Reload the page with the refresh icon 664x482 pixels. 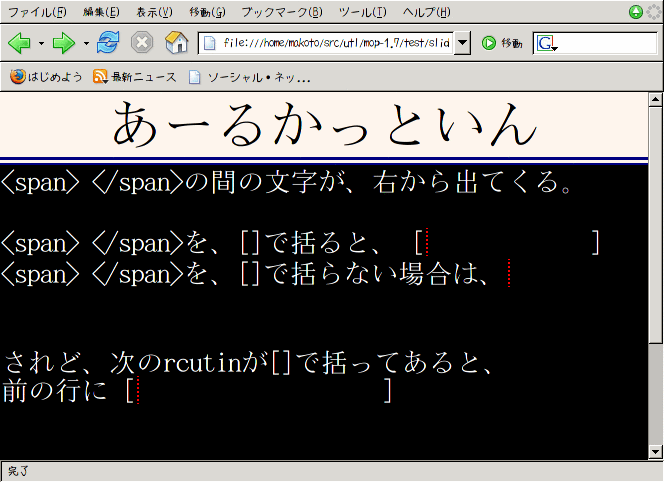pyautogui.click(x=108, y=42)
